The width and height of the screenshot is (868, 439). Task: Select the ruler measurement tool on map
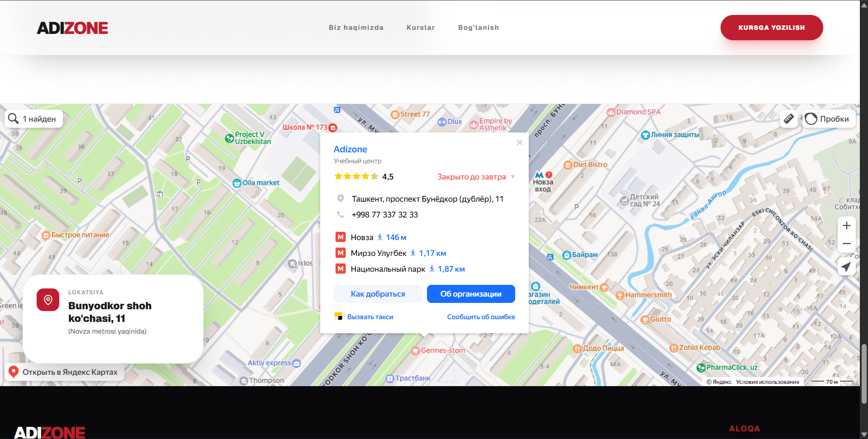[x=788, y=119]
